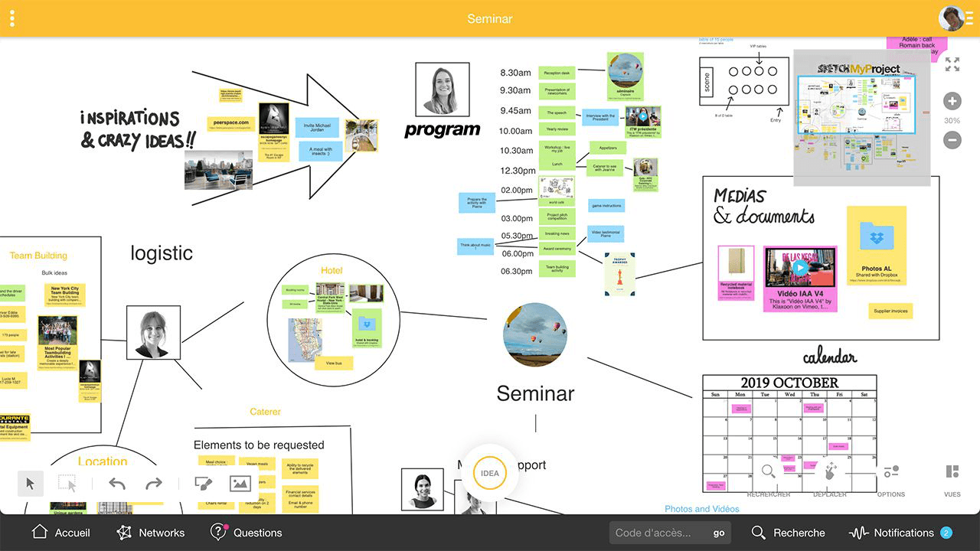Image resolution: width=980 pixels, height=551 pixels.
Task: Select the Video testimonial Pierre note
Action: pos(606,233)
